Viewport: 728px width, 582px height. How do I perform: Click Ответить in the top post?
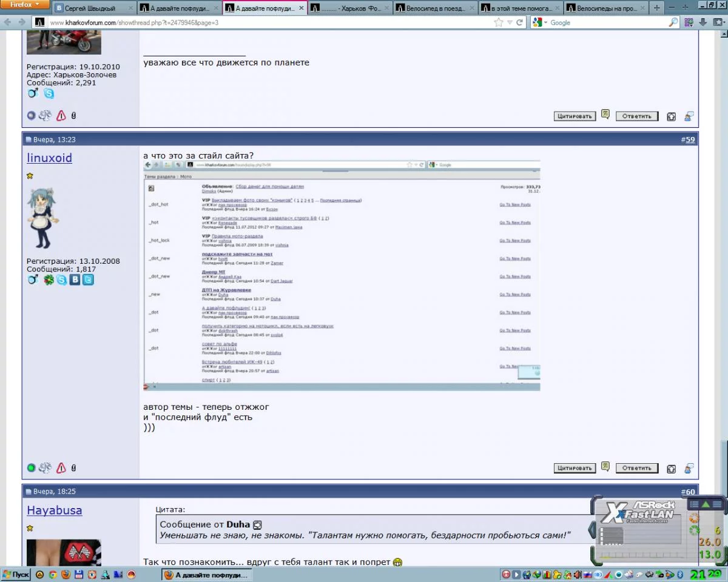pyautogui.click(x=637, y=116)
